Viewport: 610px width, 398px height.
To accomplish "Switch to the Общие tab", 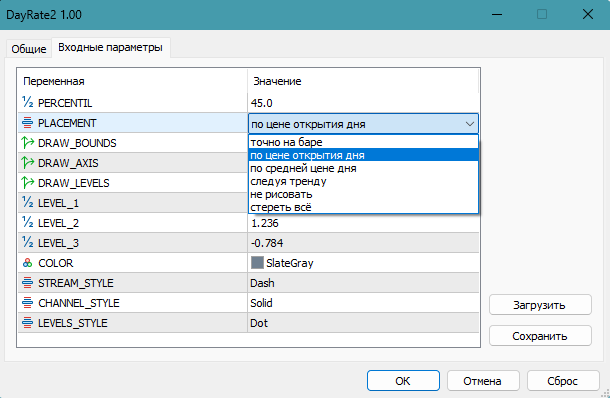I will tap(29, 49).
